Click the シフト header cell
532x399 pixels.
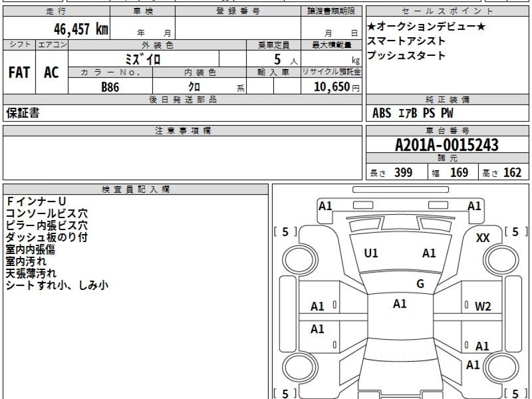tap(19, 45)
